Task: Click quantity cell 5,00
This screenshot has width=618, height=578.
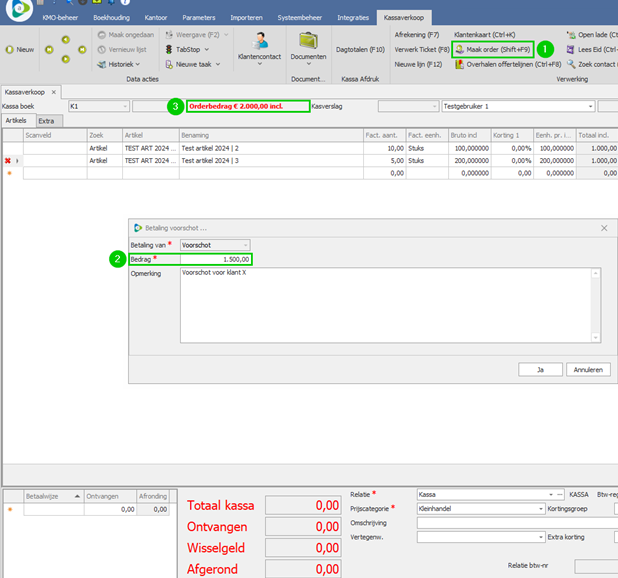Action: 384,161
